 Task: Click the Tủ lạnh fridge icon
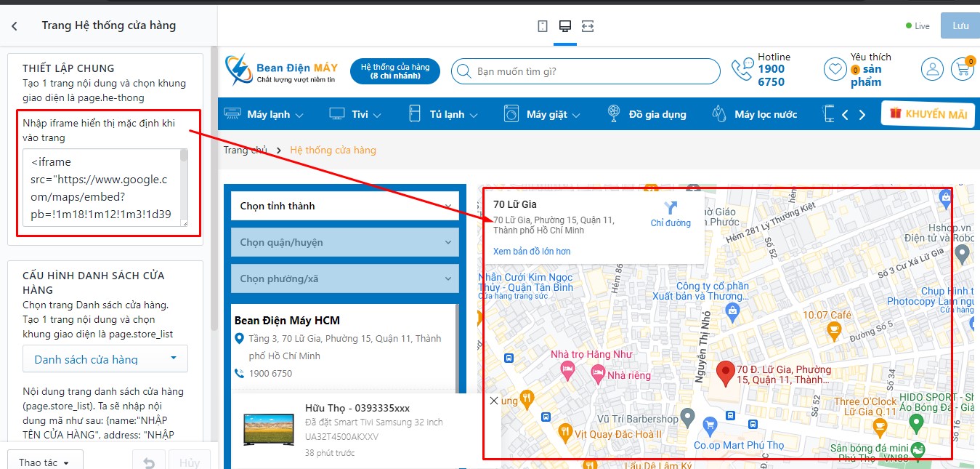[x=414, y=113]
